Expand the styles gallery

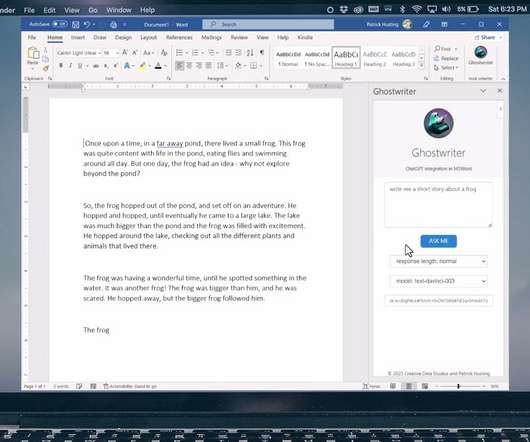pyautogui.click(x=421, y=66)
